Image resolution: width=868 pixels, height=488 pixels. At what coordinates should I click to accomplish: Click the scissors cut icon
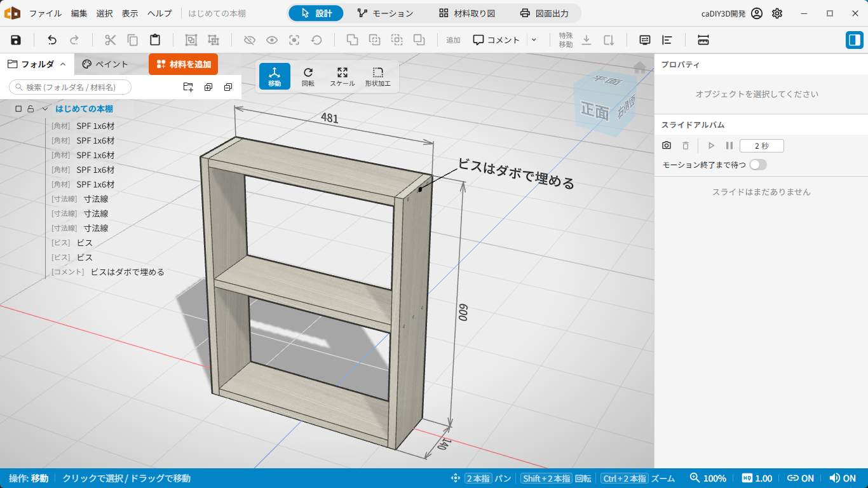tap(111, 40)
